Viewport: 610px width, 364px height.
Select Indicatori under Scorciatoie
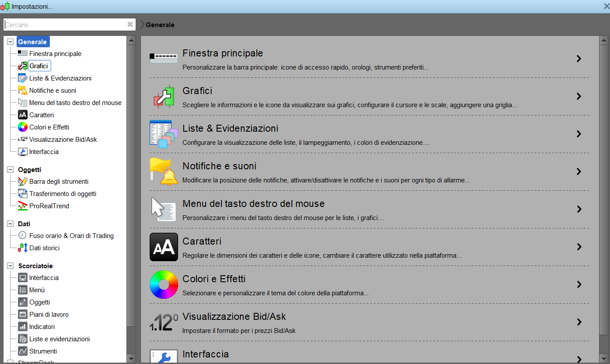tap(42, 327)
